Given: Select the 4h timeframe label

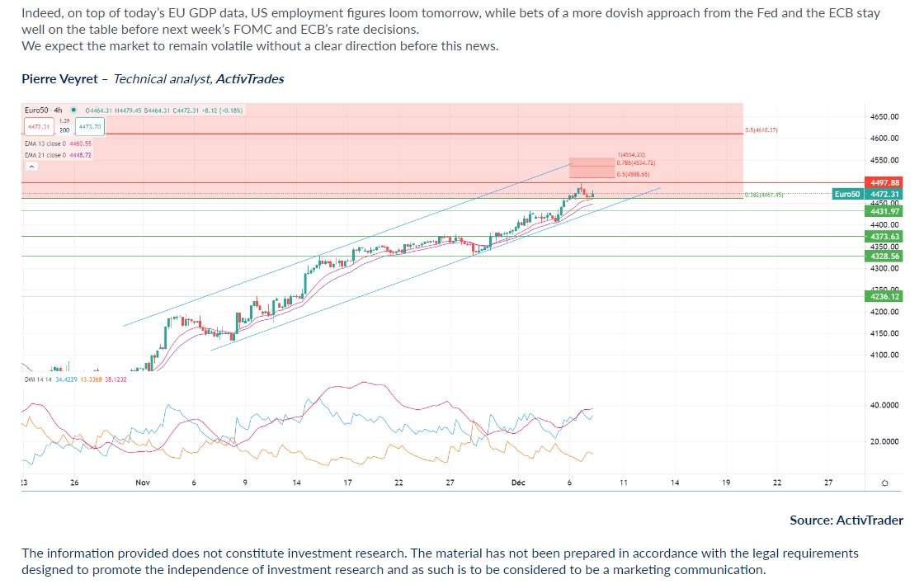Looking at the screenshot, I should (58, 111).
